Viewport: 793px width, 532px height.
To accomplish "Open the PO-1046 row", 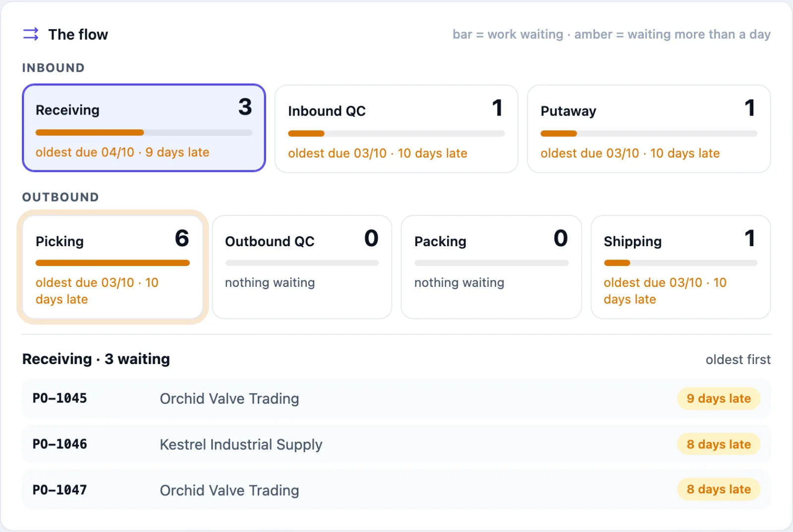I will pos(396,444).
